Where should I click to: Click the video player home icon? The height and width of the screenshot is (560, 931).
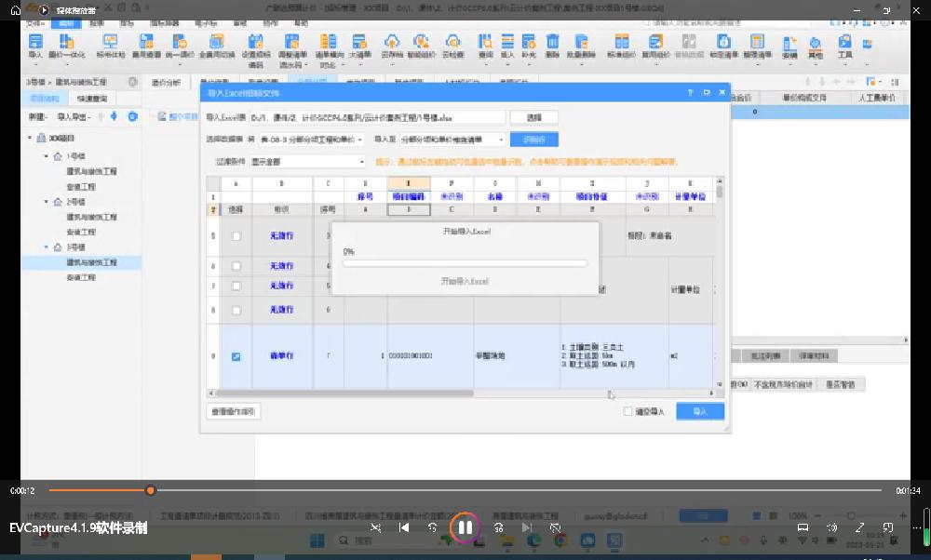click(15, 9)
